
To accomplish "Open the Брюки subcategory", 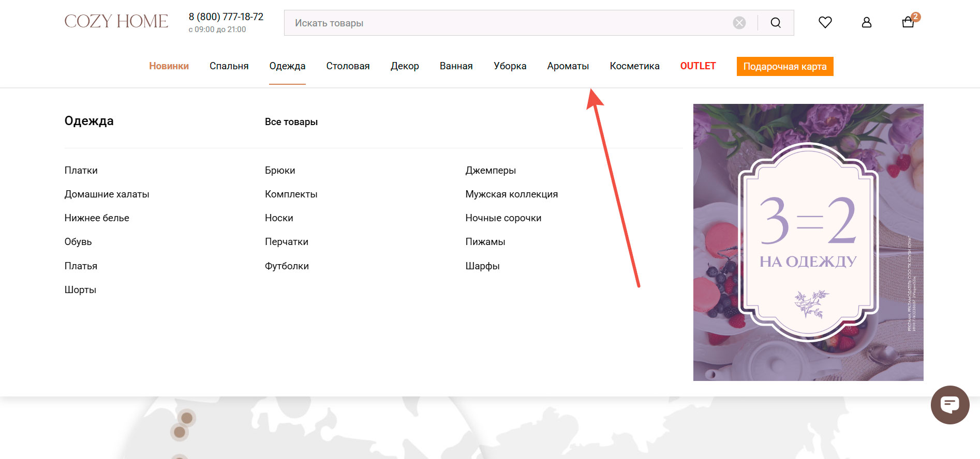I will [x=280, y=171].
